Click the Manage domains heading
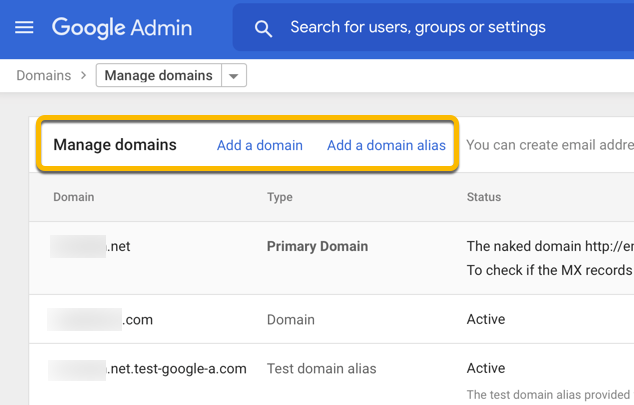The image size is (634, 405). [115, 145]
